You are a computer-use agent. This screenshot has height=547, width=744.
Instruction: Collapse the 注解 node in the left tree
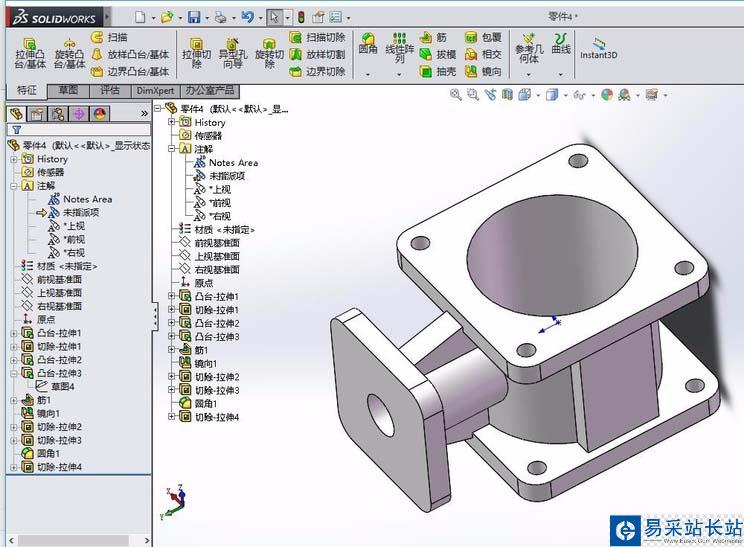(14, 186)
